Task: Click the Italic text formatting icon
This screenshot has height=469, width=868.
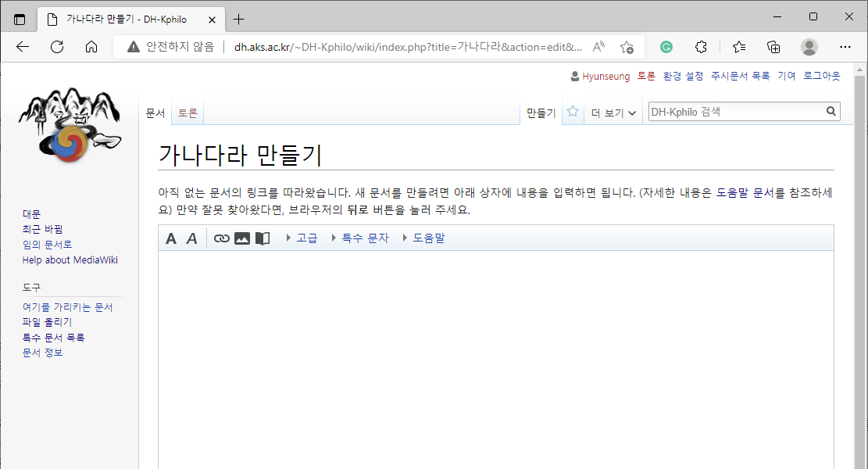Action: click(x=191, y=238)
